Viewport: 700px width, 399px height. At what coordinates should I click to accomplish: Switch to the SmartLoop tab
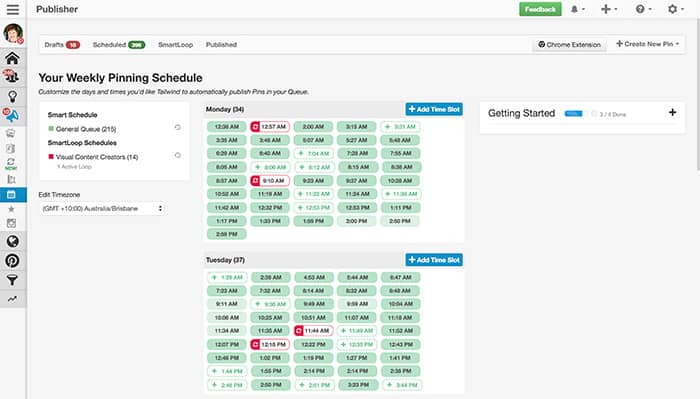(x=175, y=45)
